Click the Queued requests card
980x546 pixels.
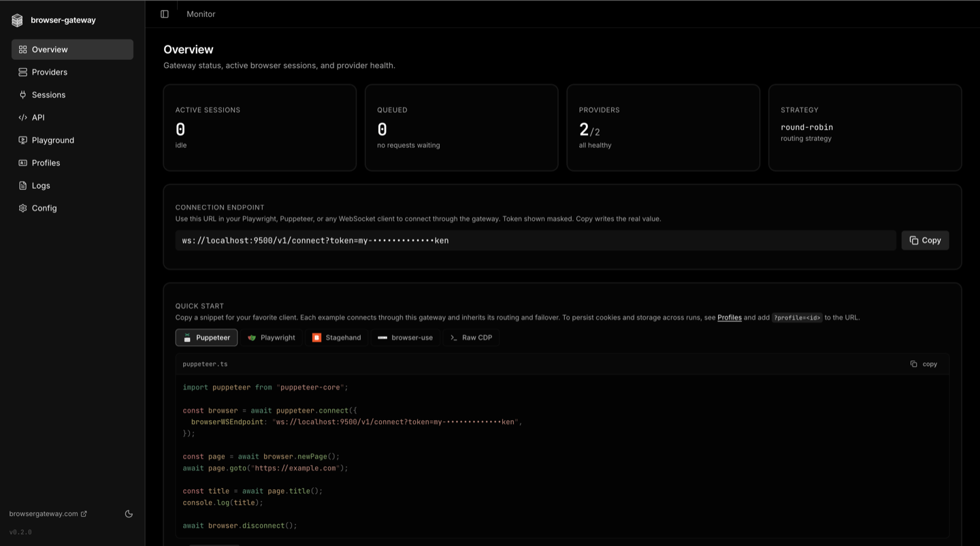(461, 127)
